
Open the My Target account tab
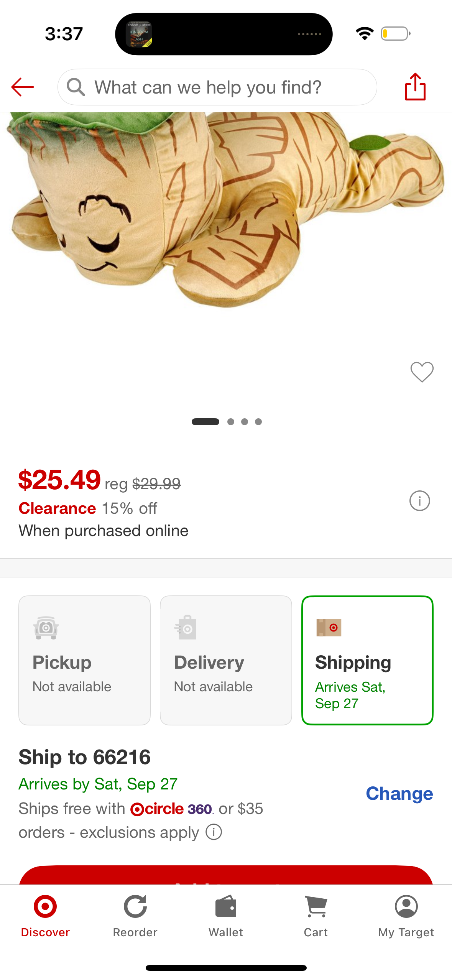tap(406, 916)
